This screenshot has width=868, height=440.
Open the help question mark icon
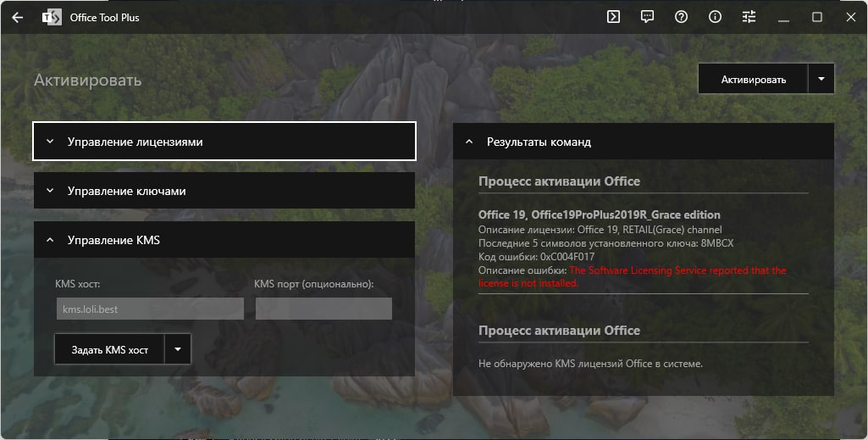click(x=681, y=17)
